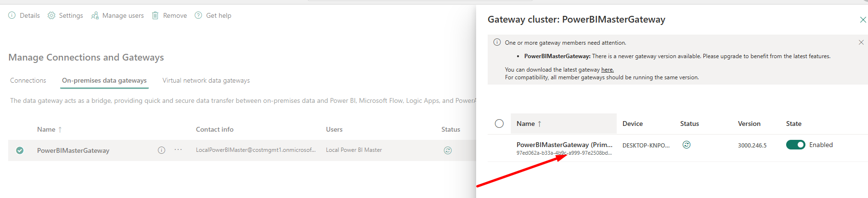
Task: Close the Gateway cluster side panel
Action: pos(863,20)
